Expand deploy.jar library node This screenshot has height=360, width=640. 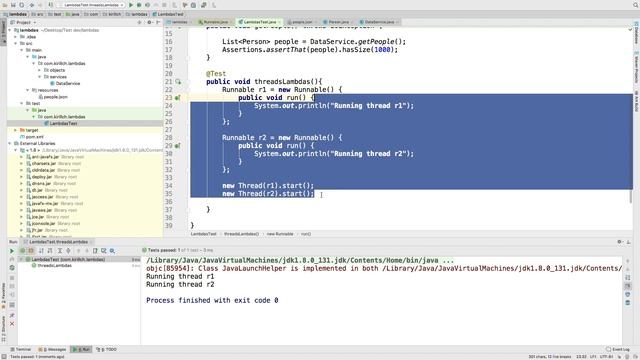(22, 177)
